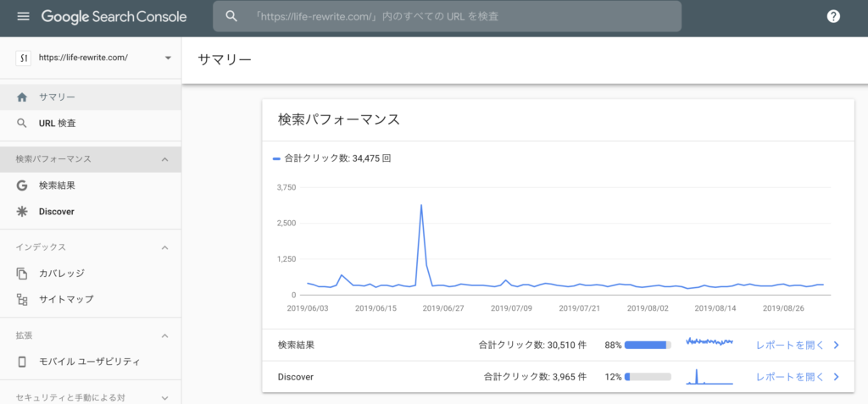
Task: Open レポートを開く for 検索結果
Action: [790, 346]
